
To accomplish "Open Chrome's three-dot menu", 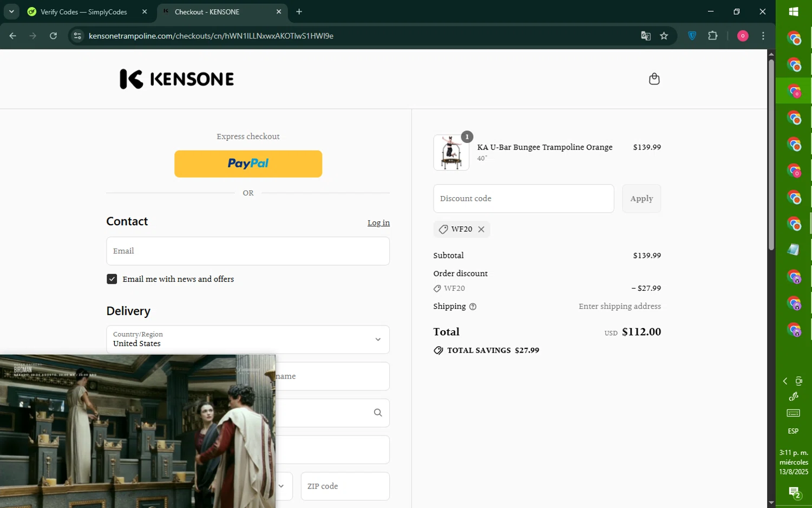I will [x=763, y=36].
